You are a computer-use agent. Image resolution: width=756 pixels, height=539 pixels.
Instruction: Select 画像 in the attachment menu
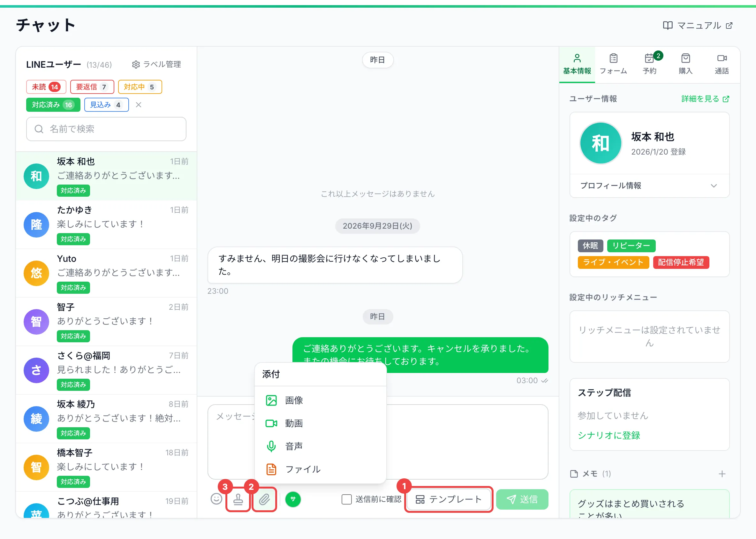[x=320, y=400]
